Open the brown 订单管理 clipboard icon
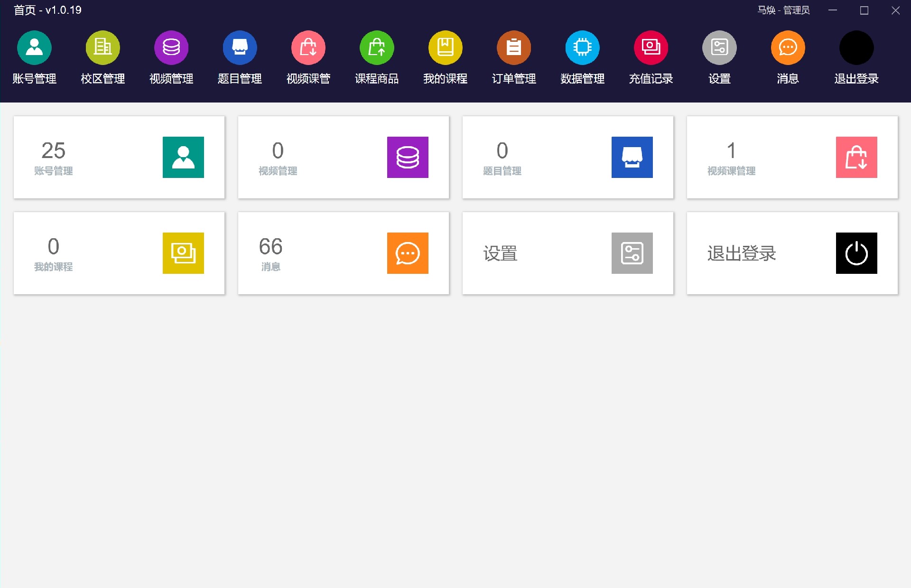Image resolution: width=911 pixels, height=588 pixels. point(514,47)
